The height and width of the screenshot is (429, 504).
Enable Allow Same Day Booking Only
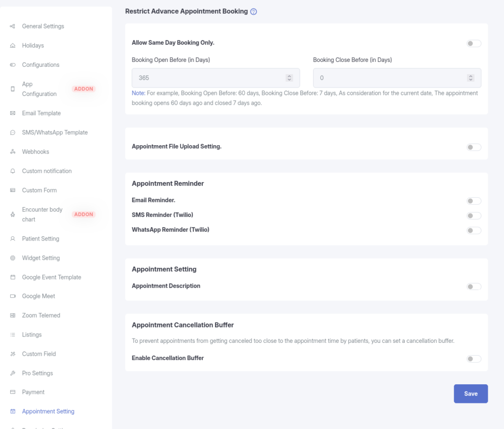(473, 43)
